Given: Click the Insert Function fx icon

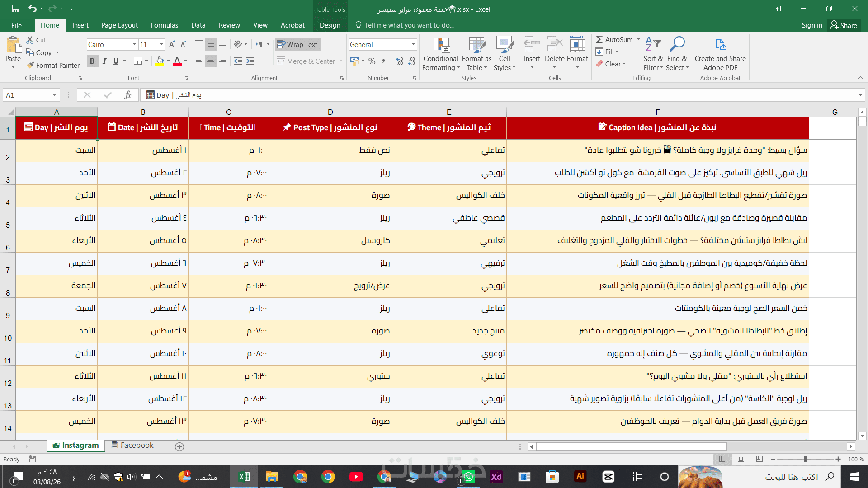Looking at the screenshot, I should 128,95.
